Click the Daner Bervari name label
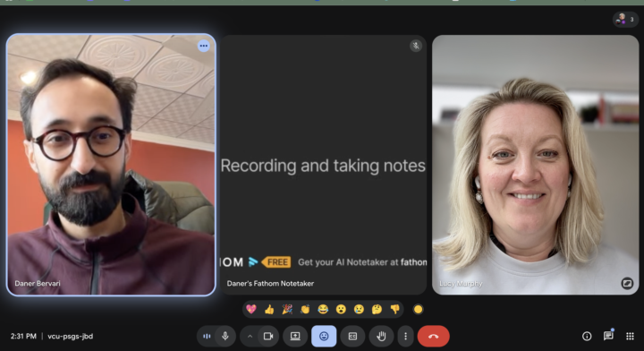 (38, 283)
